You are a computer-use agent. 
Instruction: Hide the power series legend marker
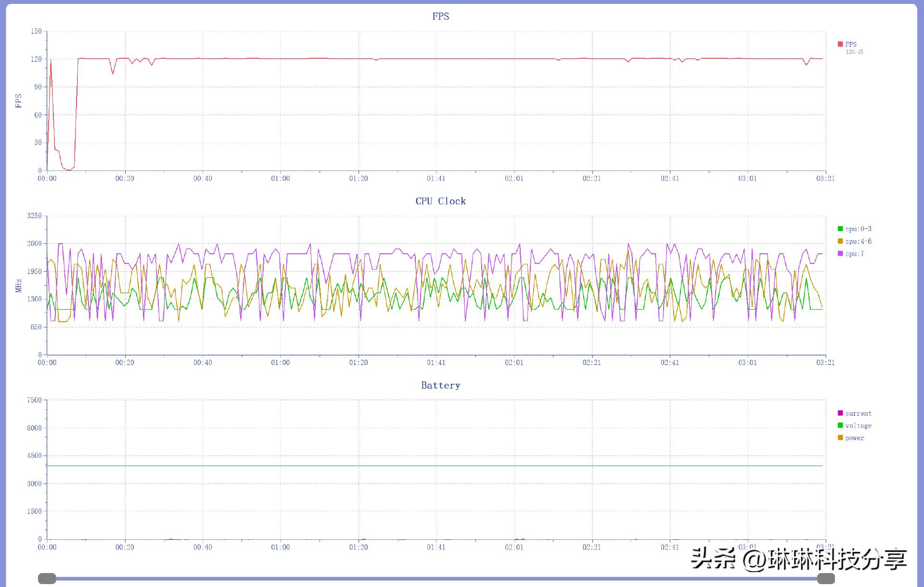[840, 438]
